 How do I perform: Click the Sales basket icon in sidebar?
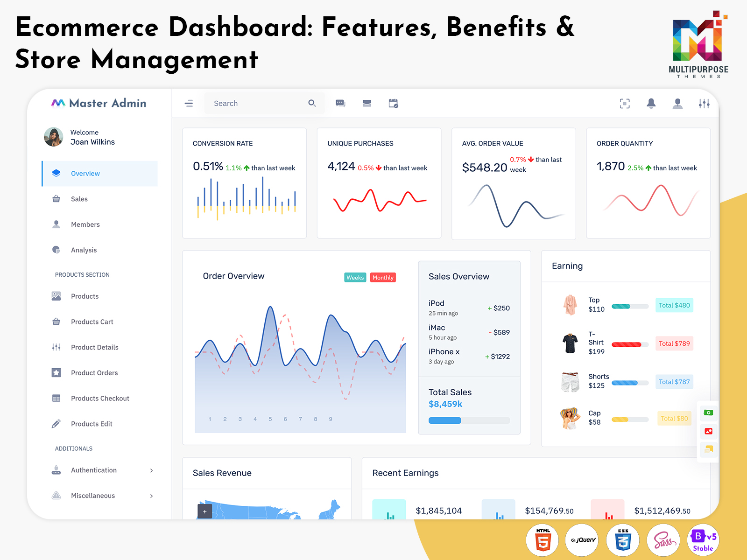point(56,199)
